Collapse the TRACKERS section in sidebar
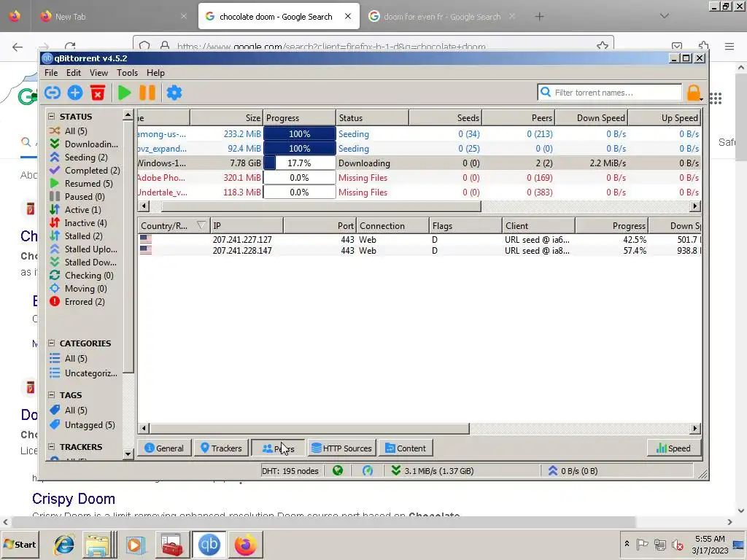The image size is (747, 560). click(52, 447)
